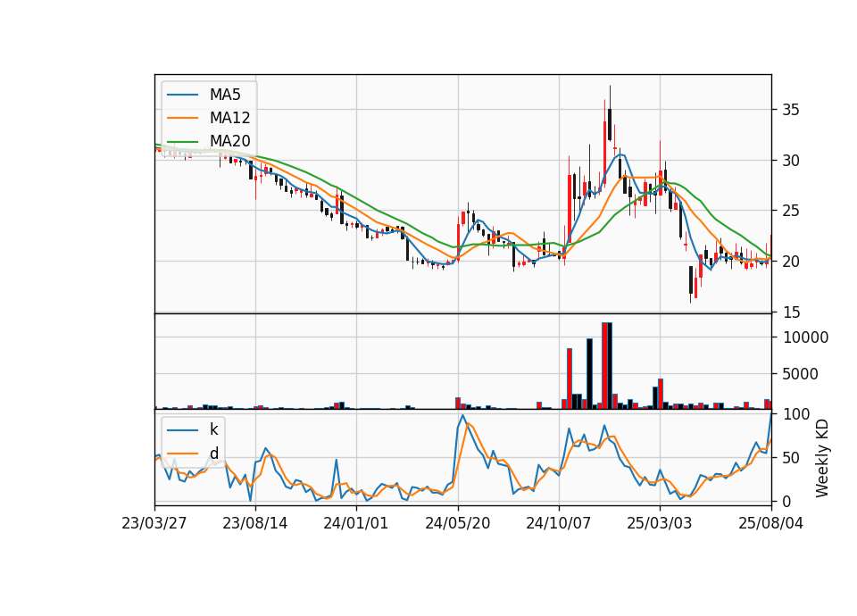Click the 25/03/03 date axis label
The image size is (857, 616).
659,523
